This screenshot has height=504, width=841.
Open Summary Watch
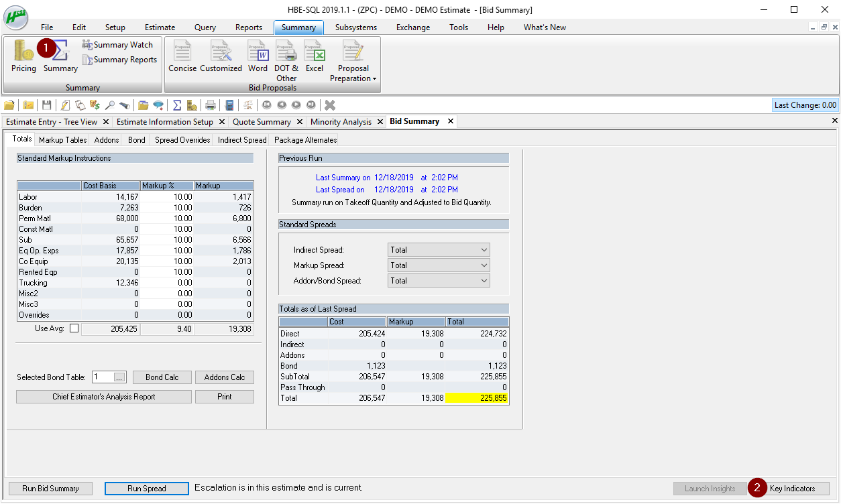119,44
